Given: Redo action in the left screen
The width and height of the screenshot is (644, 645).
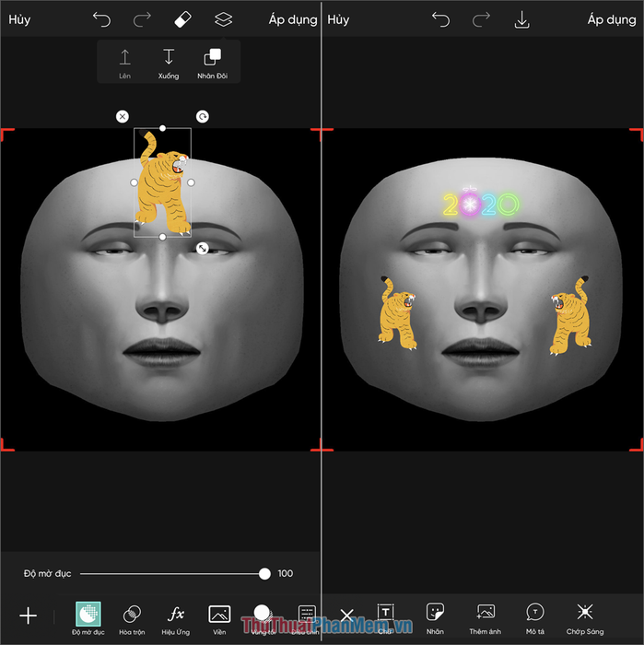Looking at the screenshot, I should pos(142,19).
